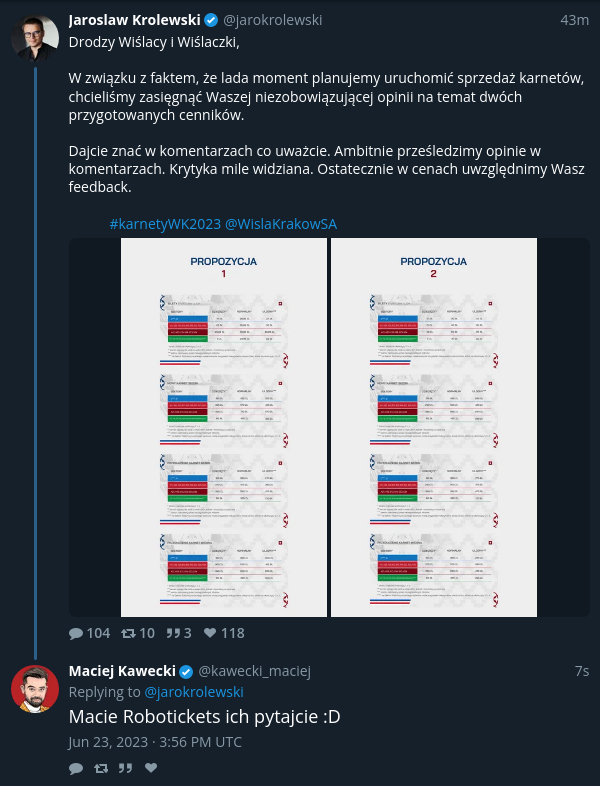Click the retweet icon showing 10
The image size is (600, 786).
(x=128, y=634)
